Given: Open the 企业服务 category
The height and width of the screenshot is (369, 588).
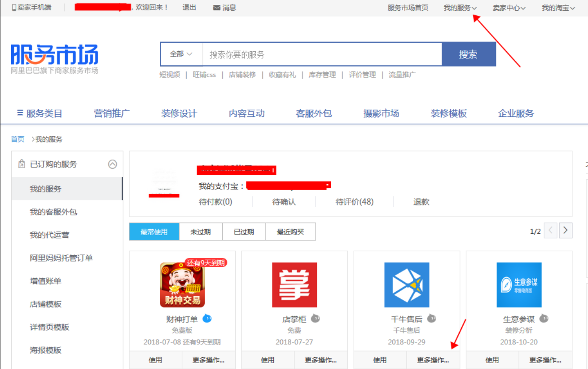Looking at the screenshot, I should (516, 113).
